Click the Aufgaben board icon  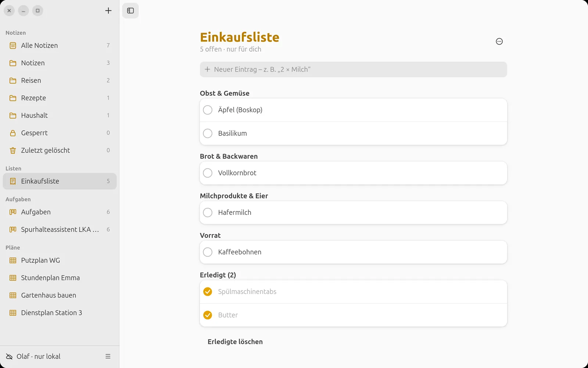pos(13,212)
